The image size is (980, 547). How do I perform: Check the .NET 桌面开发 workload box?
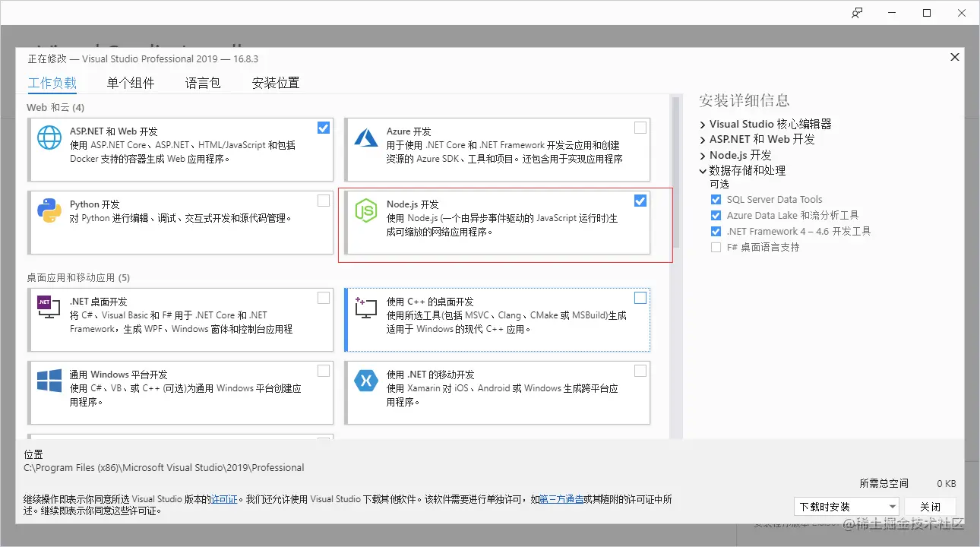click(324, 298)
